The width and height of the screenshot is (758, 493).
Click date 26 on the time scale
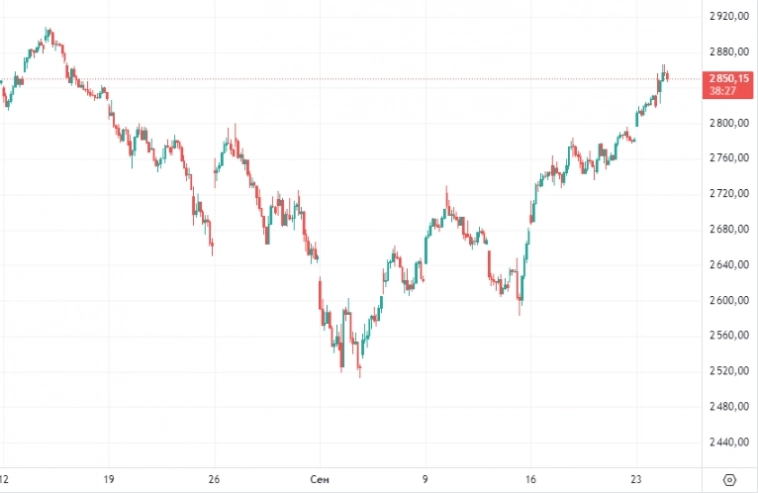pyautogui.click(x=214, y=478)
